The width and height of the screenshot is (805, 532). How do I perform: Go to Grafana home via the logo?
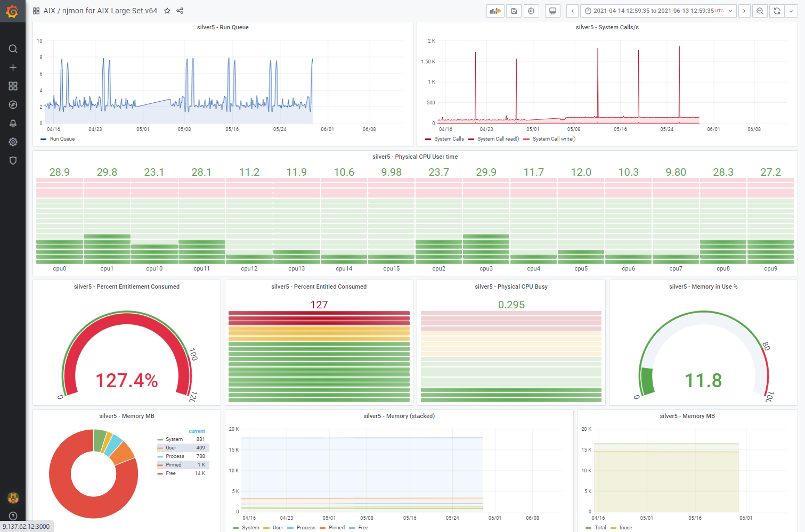12,11
